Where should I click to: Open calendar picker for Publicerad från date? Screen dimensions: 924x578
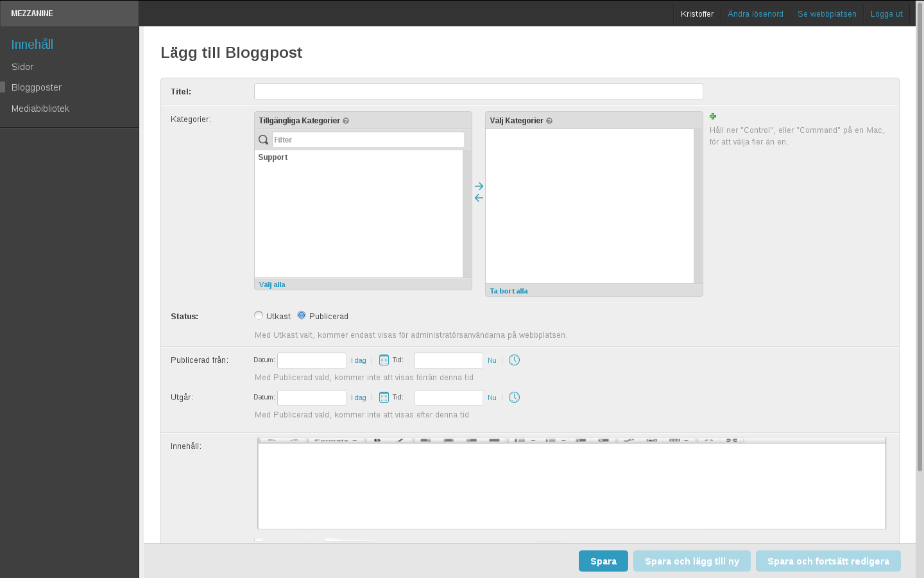pyautogui.click(x=384, y=360)
